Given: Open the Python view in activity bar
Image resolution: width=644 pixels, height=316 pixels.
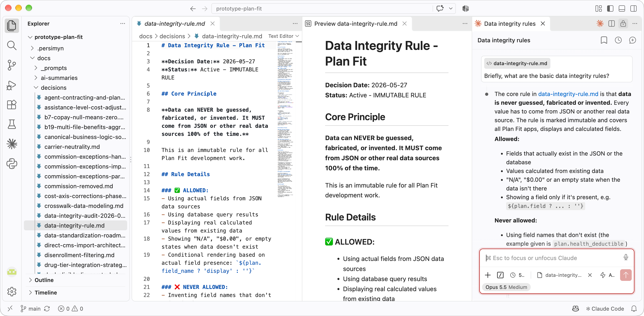Looking at the screenshot, I should point(12,164).
